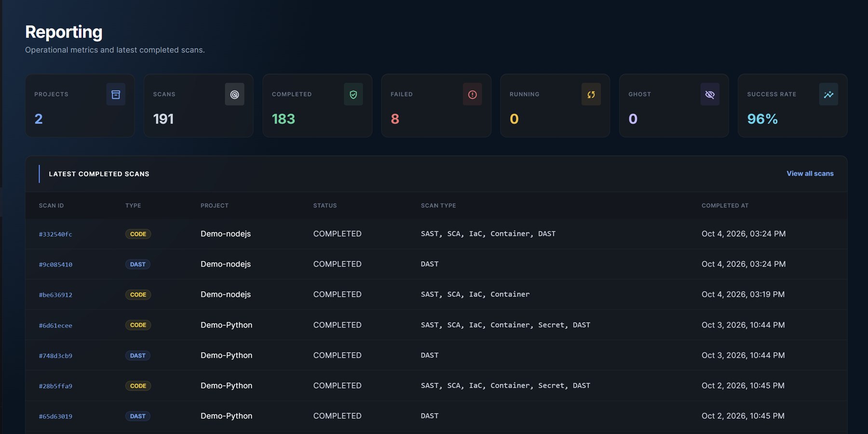Click the scan type list in row #28b5ffa9
This screenshot has height=434, width=868.
pos(505,386)
